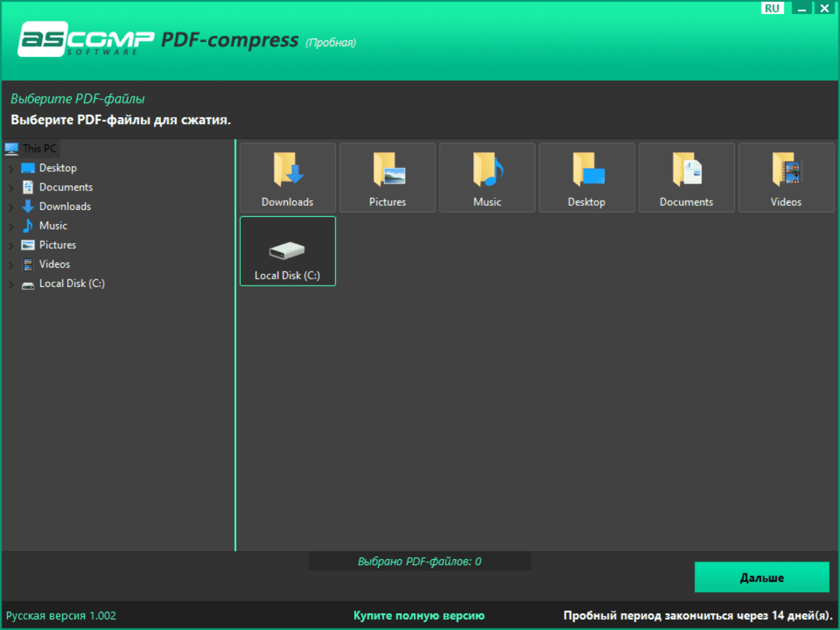
Task: Open the Videos folder tile
Action: [786, 178]
